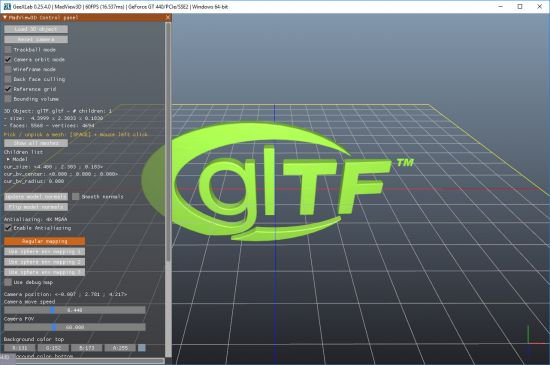Click the yellow 'Pick / unpick a mesh' hint
The height and width of the screenshot is (365, 550).
click(76, 134)
